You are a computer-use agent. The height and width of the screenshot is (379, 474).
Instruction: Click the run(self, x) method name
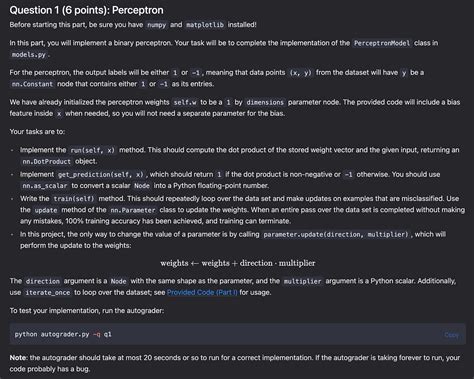coord(92,150)
